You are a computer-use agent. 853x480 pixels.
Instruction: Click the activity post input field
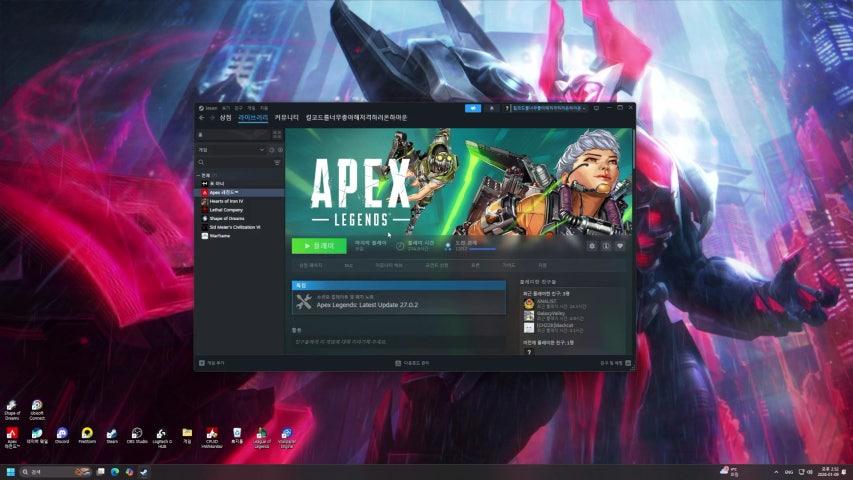pos(398,342)
